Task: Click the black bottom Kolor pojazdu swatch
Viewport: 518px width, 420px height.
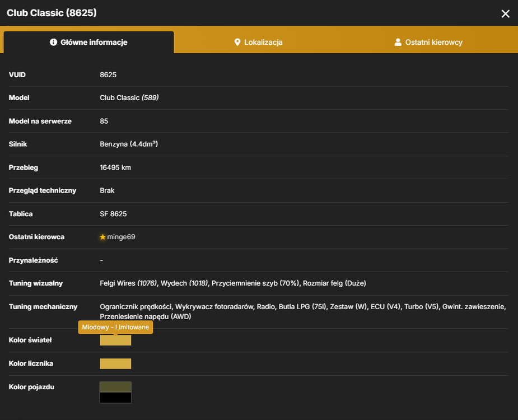Action: [115, 398]
